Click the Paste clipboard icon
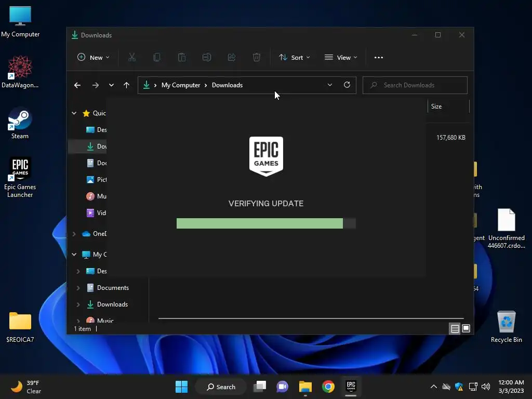 tap(182, 57)
